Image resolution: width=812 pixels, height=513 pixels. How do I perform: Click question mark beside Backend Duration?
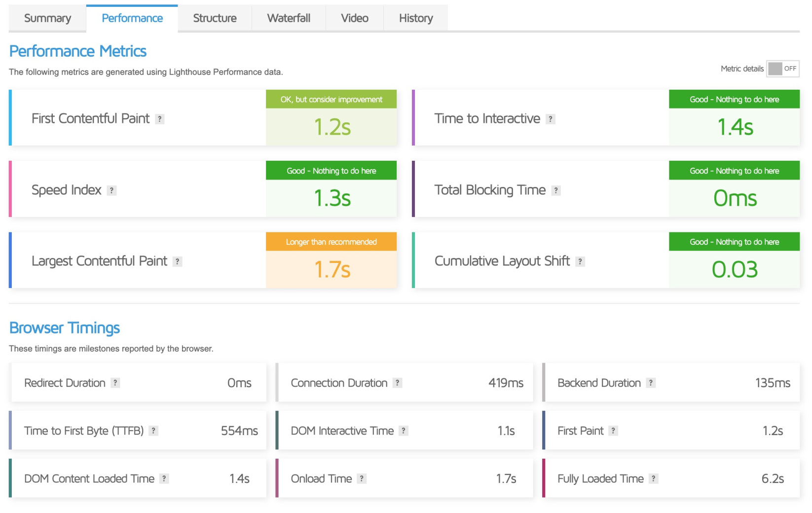tap(651, 383)
